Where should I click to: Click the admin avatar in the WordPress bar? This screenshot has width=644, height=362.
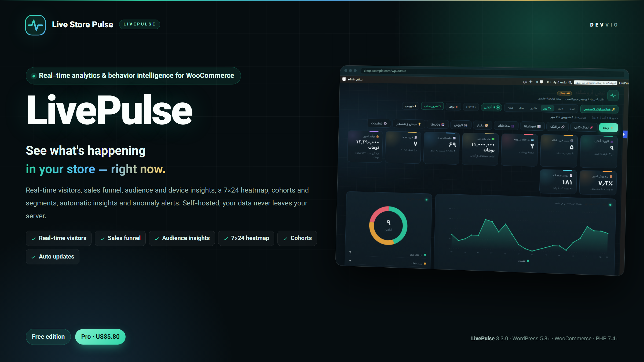tap(344, 79)
